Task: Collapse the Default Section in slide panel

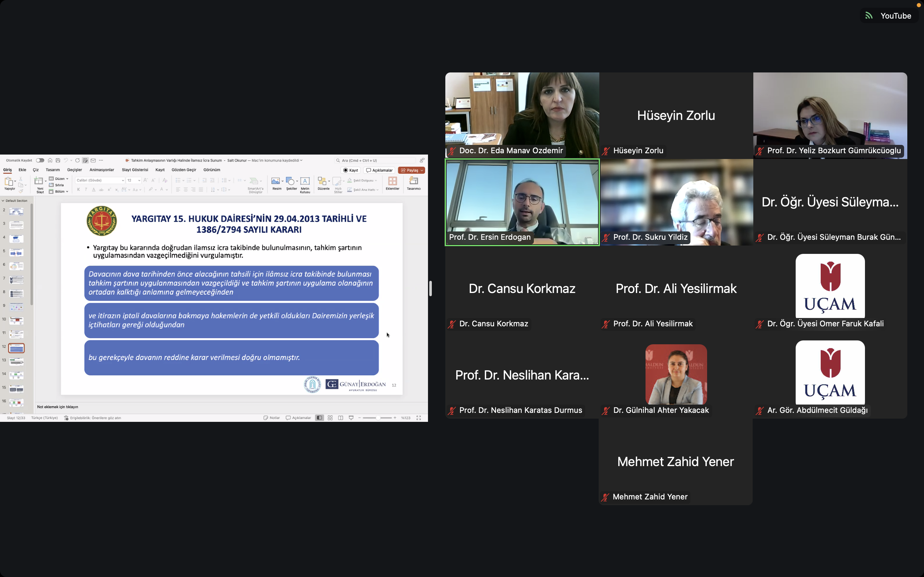Action: click(3, 200)
